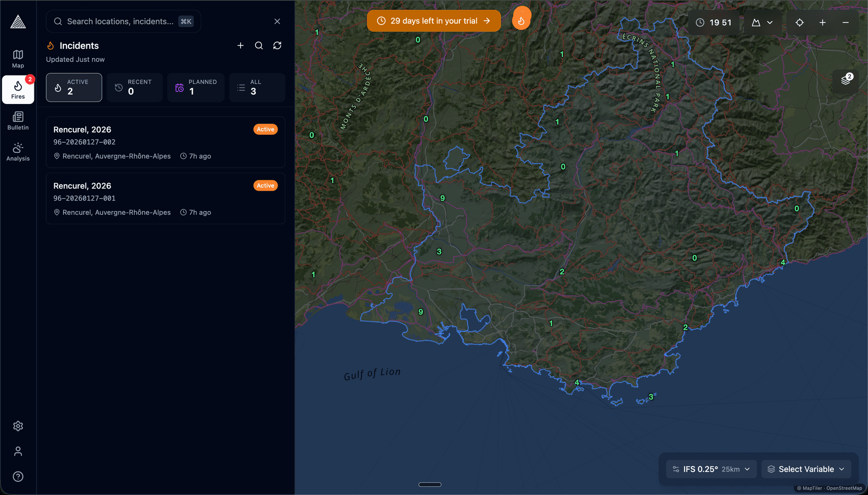Search within incidents using magnifier icon
The width and height of the screenshot is (868, 495).
coord(259,46)
